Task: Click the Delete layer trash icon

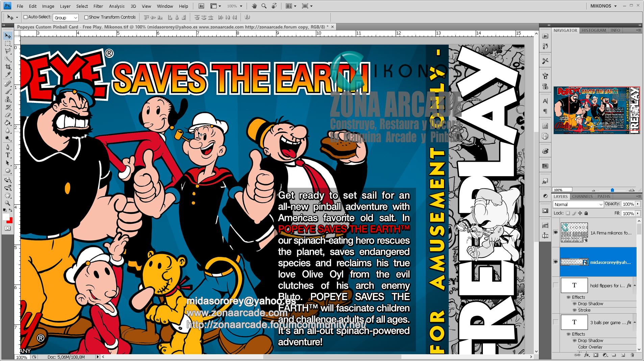Action: pos(633,355)
